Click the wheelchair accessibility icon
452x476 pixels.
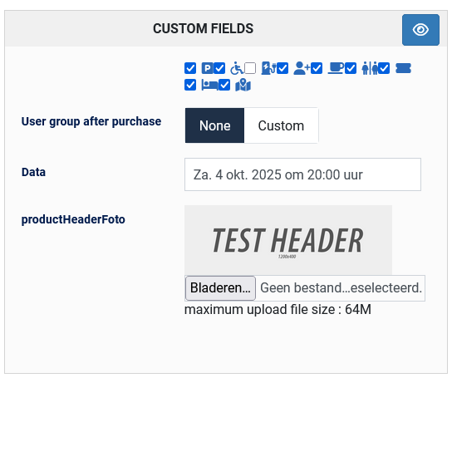click(237, 68)
